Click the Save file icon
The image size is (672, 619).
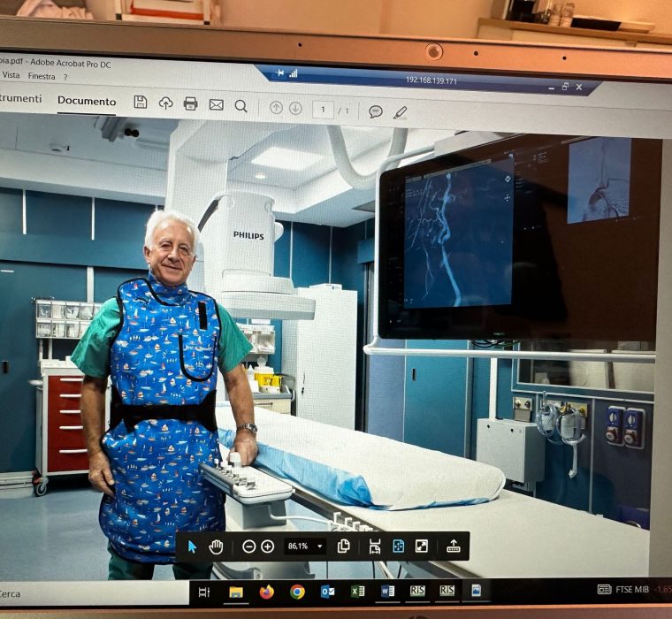[x=141, y=103]
